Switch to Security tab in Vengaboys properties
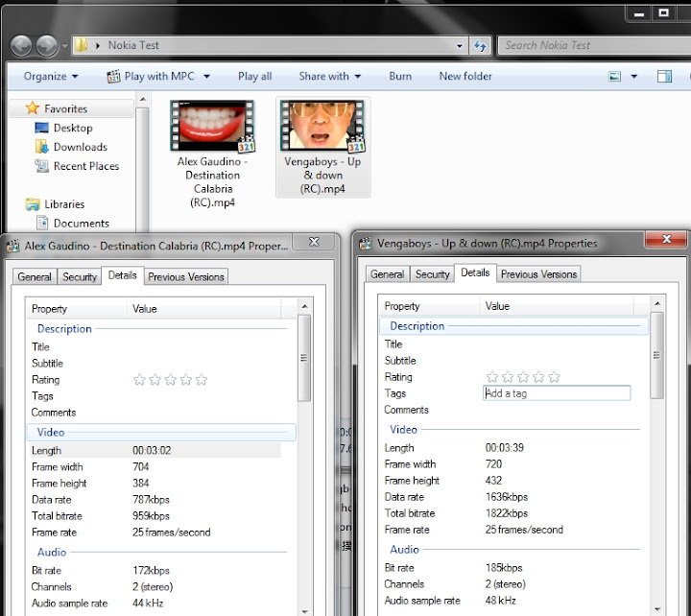 coord(432,274)
